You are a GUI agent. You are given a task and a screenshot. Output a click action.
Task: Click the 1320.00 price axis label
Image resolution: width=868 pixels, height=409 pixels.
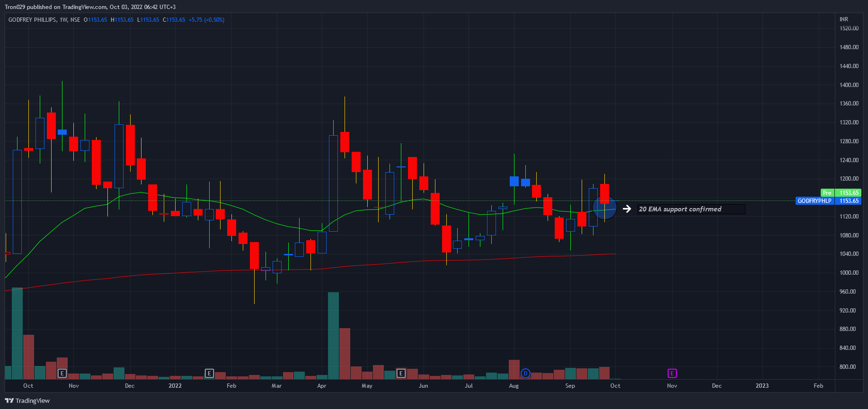tap(849, 122)
